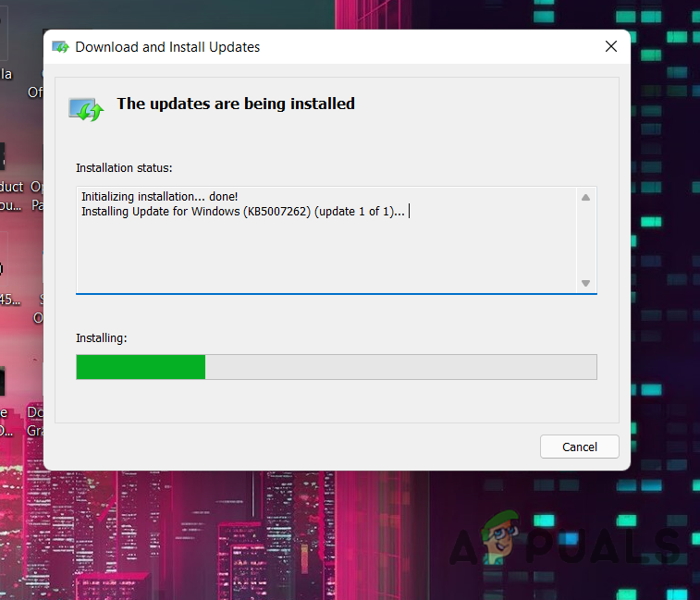
Task: Click the status log scroll down arrow
Action: [585, 283]
